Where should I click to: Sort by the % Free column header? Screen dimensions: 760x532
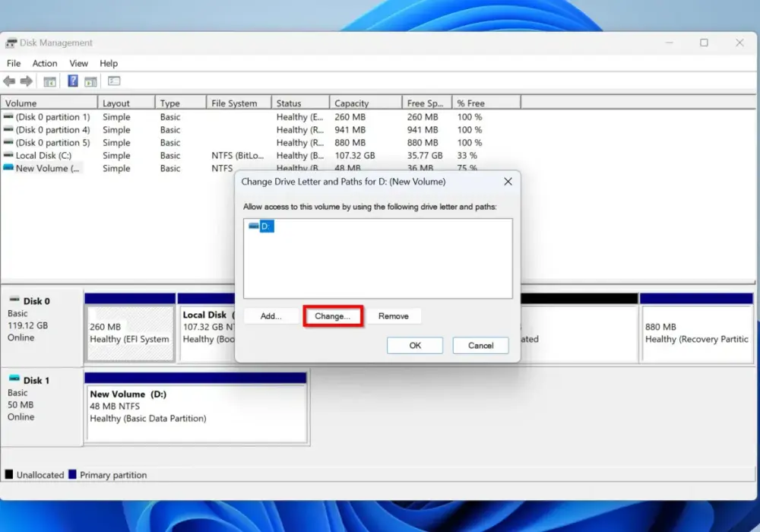486,103
